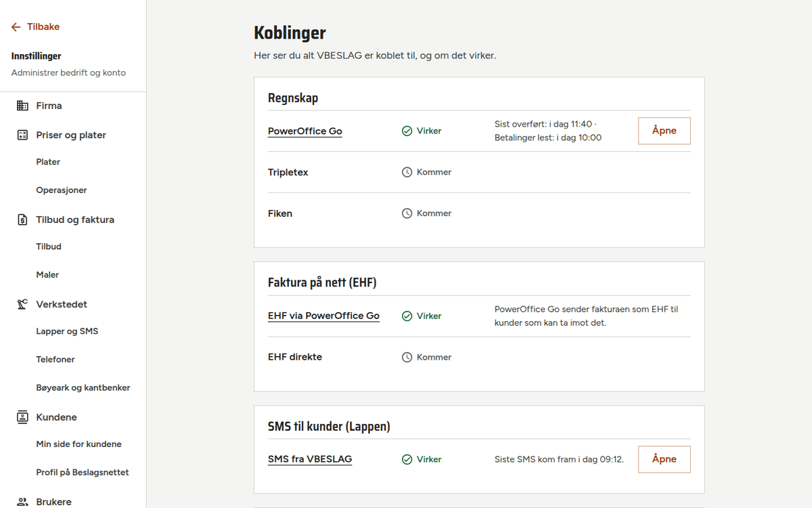This screenshot has height=508, width=812.
Task: Click the green check icon for PowerOffice Go
Action: tap(407, 131)
